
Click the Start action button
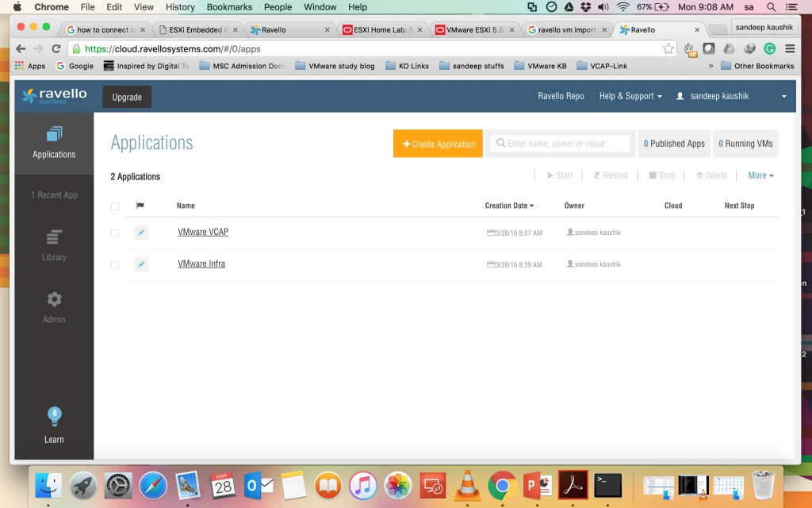(559, 175)
